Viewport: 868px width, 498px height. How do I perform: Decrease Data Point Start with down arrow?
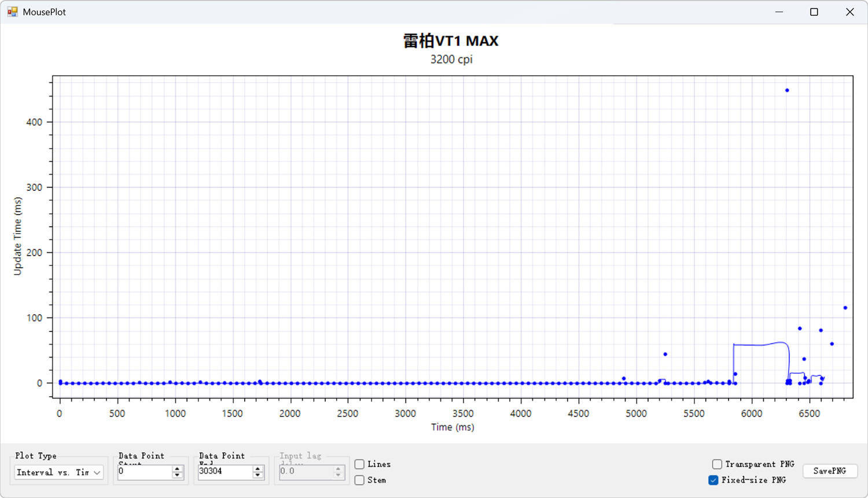pyautogui.click(x=177, y=475)
